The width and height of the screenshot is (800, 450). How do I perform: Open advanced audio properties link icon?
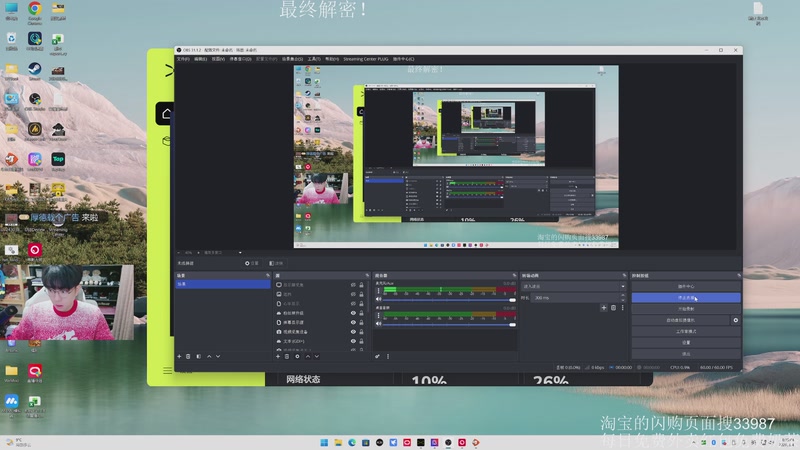(x=378, y=356)
